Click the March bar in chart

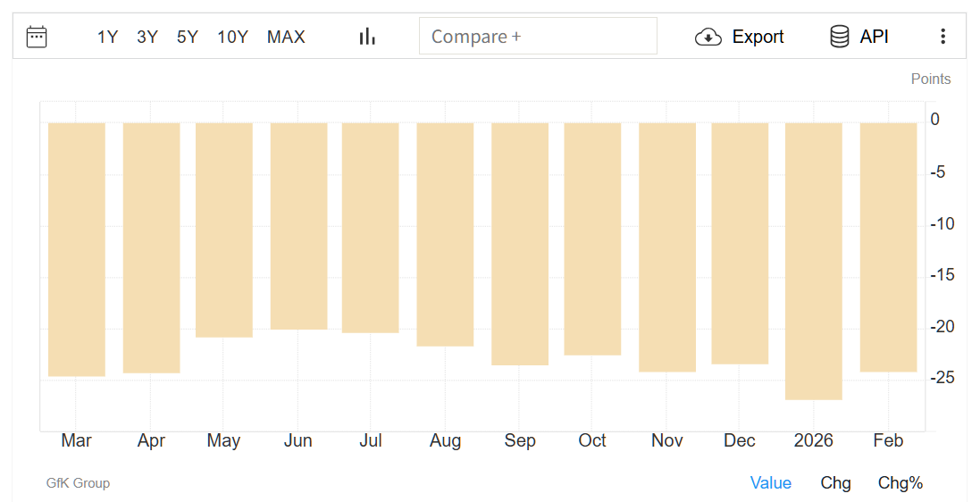pyautogui.click(x=77, y=249)
